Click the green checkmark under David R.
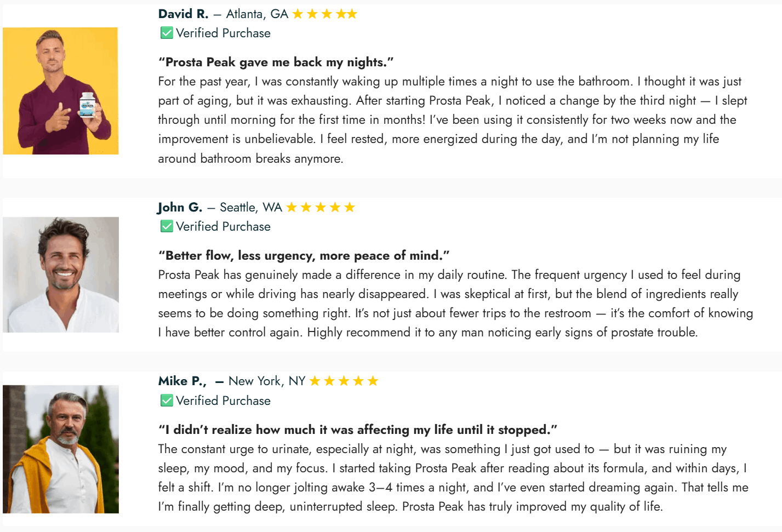The width and height of the screenshot is (782, 532). click(x=167, y=33)
